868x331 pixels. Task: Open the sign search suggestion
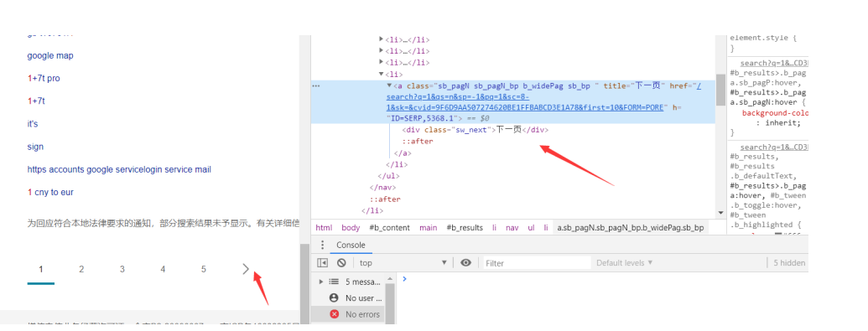[x=35, y=147]
